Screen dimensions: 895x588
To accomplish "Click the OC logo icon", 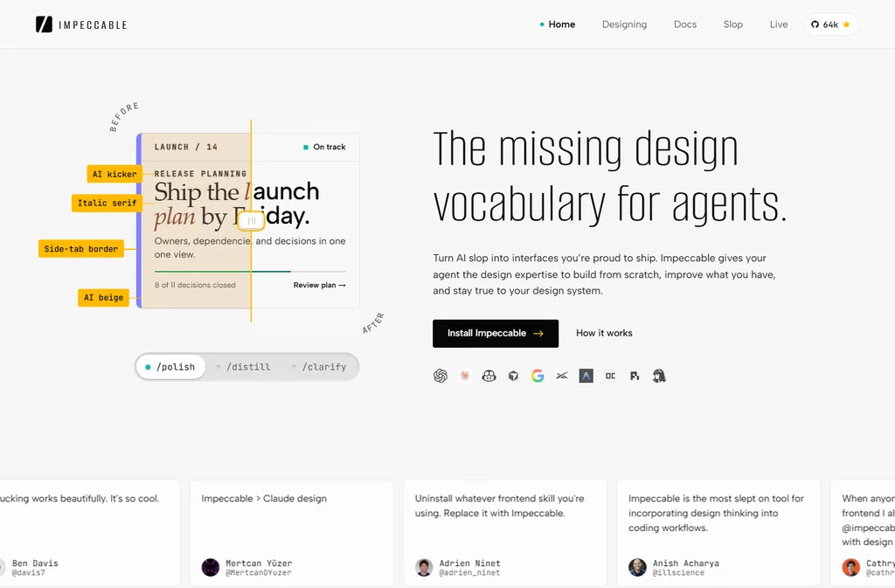I will tap(610, 376).
